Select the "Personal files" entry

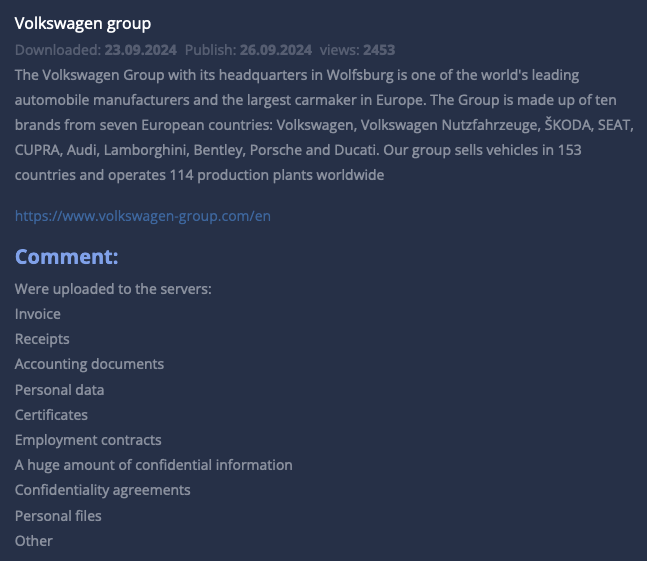(58, 516)
